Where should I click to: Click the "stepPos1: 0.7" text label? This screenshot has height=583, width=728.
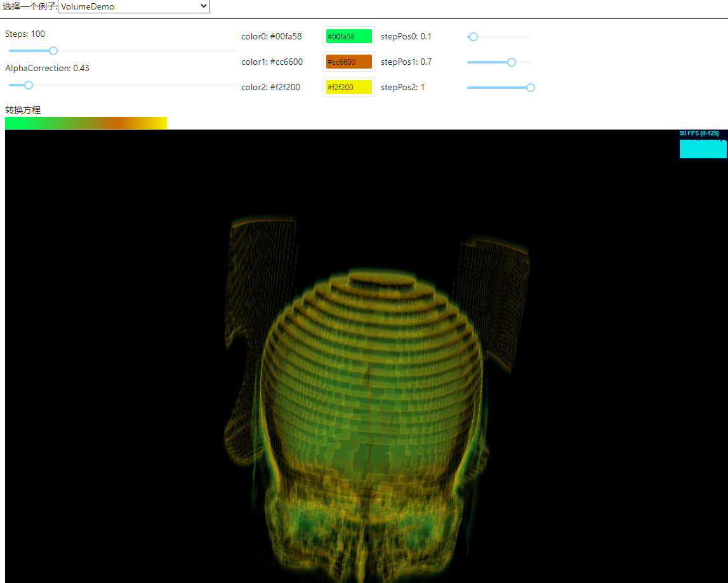pyautogui.click(x=406, y=62)
